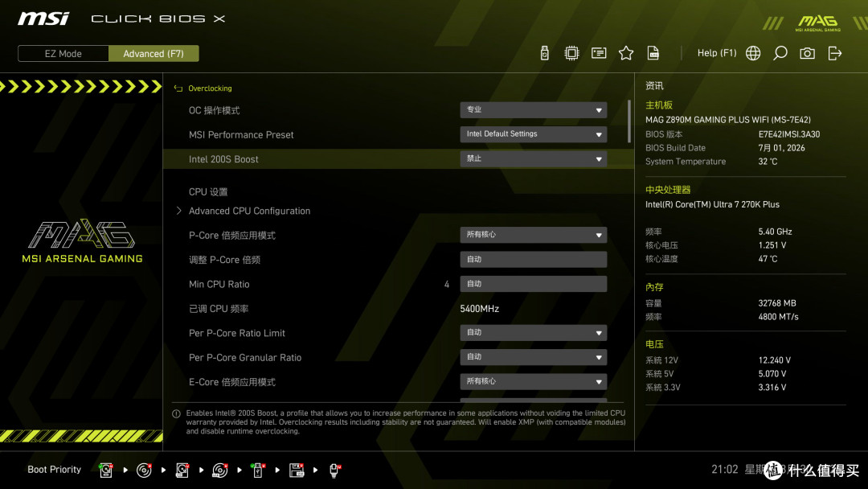The image size is (868, 489).
Task: Click 系统 5V value 5.070 V
Action: tap(772, 374)
